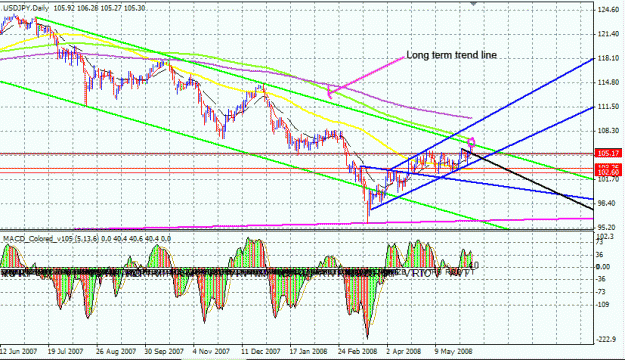Click the 9 May 2008 date label
This screenshot has width=625, height=360.
tap(454, 352)
